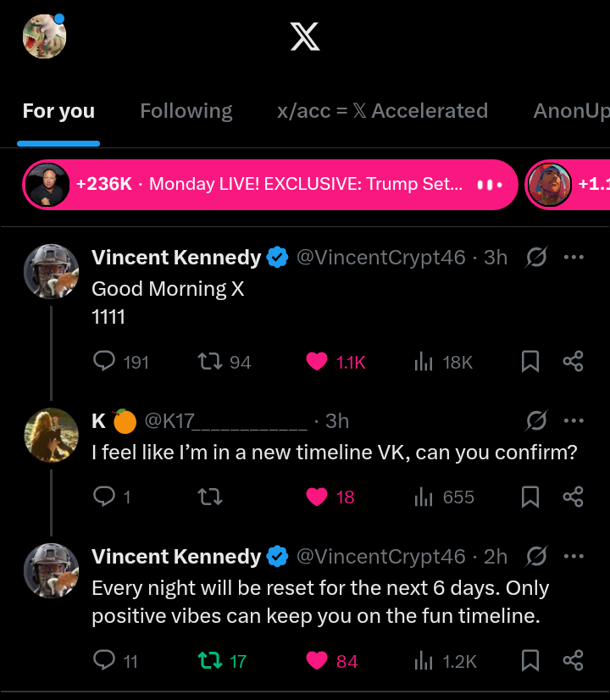610x700 pixels.
Task: Open the x/acc = X Accelerated tab
Action: [x=382, y=111]
